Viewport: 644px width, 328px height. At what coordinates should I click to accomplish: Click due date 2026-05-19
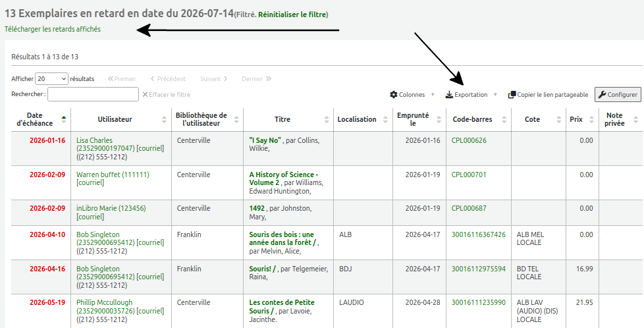(x=47, y=302)
